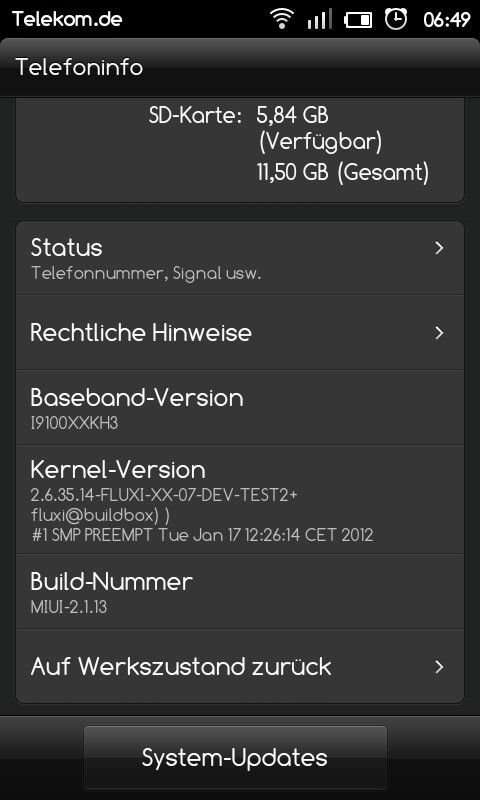
Task: Open Rechtliche Hinweise
Action: (x=240, y=333)
